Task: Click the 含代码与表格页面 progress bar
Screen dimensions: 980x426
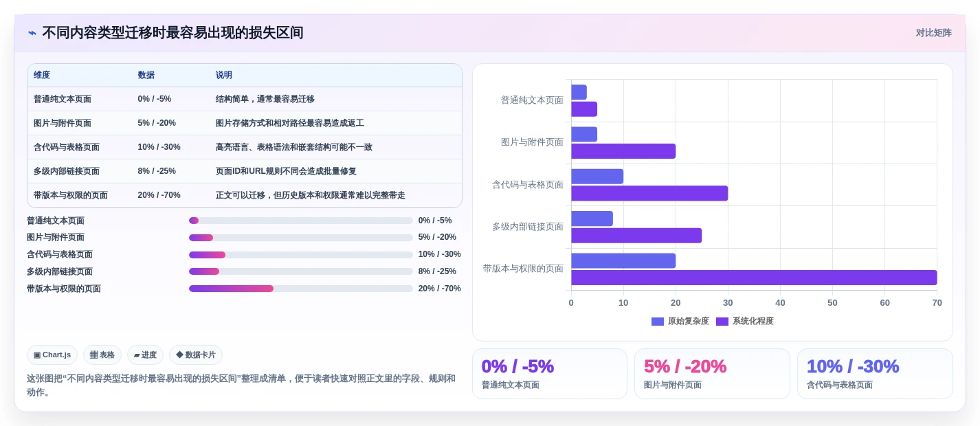Action: click(301, 255)
